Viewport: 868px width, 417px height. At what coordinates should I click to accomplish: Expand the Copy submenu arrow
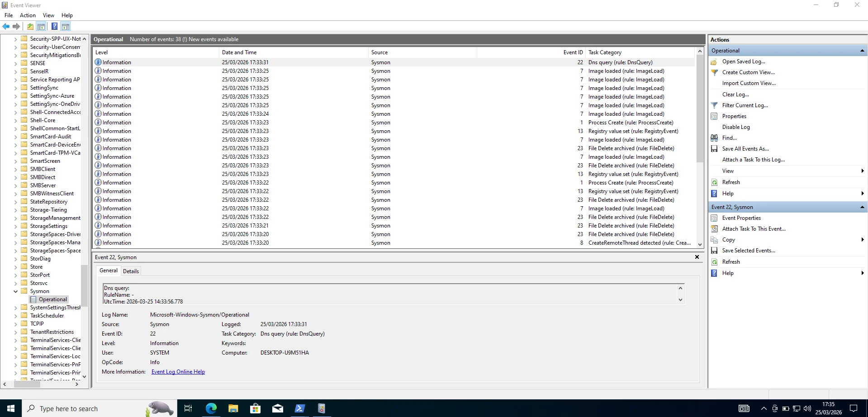862,240
